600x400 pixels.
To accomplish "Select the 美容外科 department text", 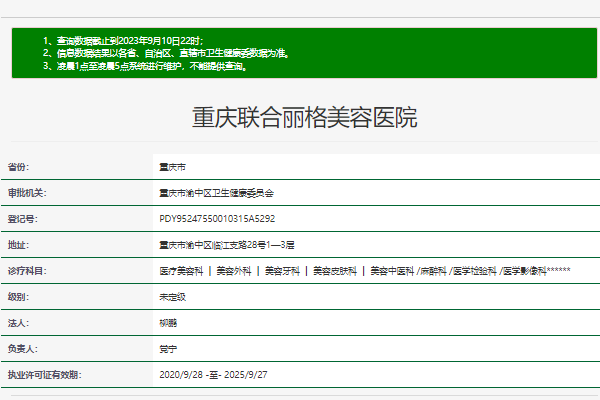I will (234, 271).
